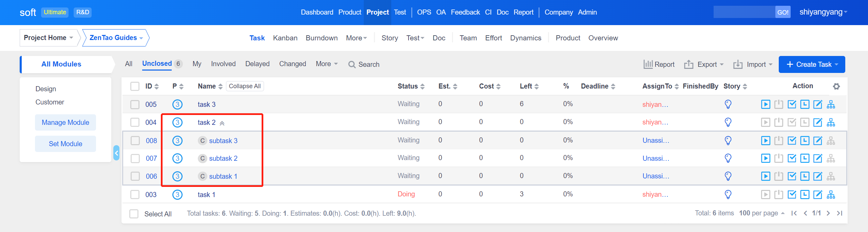Viewport: 868px width, 232px height.
Task: Click the Manage Module button
Action: 65,122
